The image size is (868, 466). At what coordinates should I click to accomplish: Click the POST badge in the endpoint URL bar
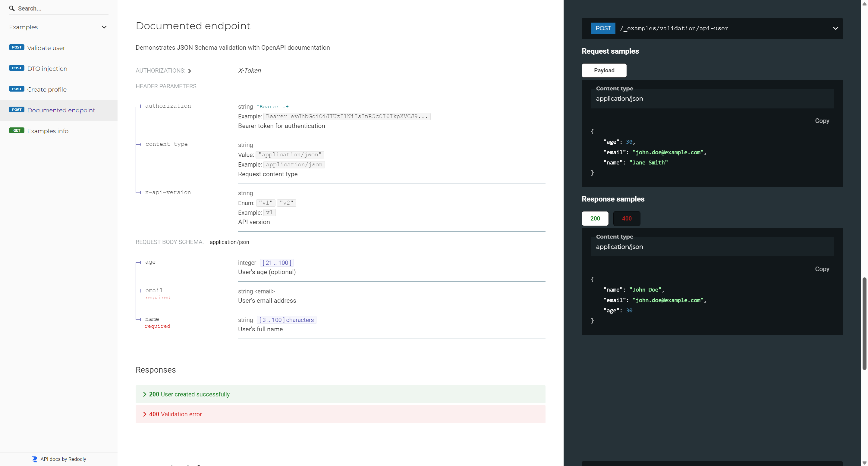[x=602, y=28]
